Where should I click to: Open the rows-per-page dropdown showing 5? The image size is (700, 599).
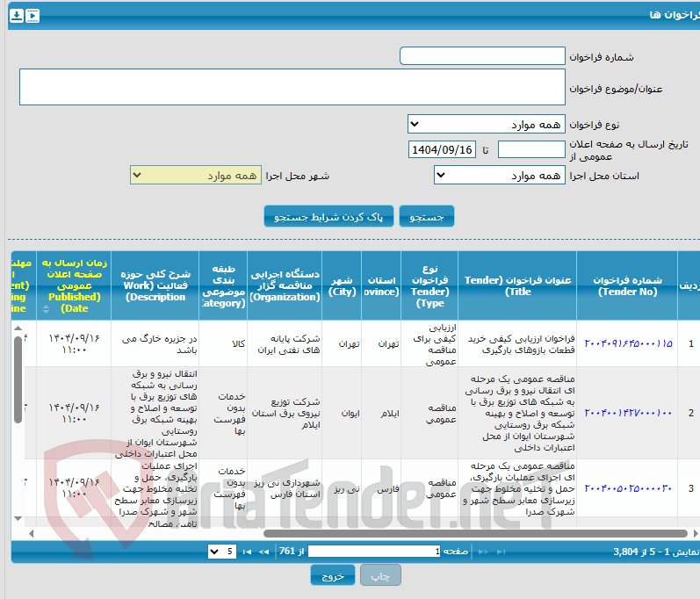click(222, 552)
